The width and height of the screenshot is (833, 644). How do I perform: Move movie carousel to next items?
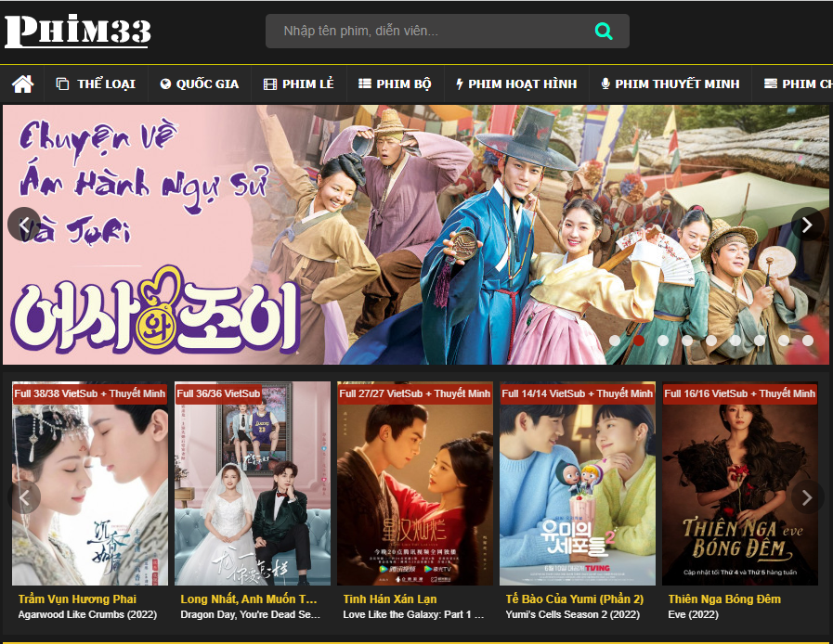(808, 497)
